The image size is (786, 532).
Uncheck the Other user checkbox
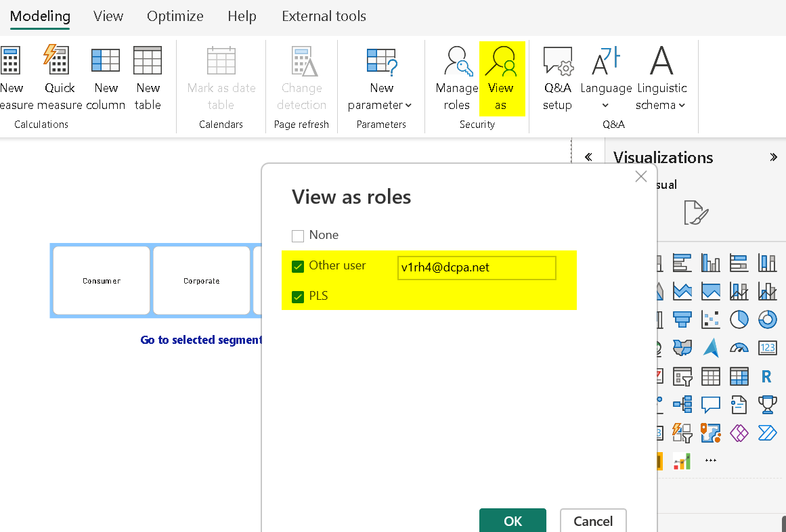(298, 267)
